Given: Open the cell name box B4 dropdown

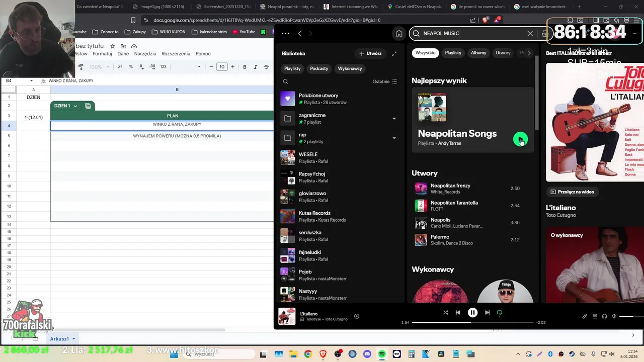Looking at the screenshot, I should point(31,80).
